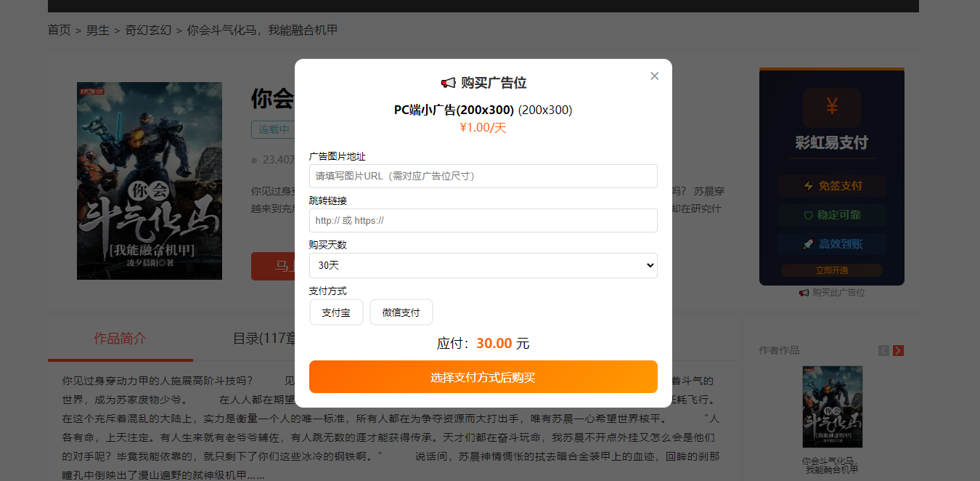Go to previous author work with gray arrow
The height and width of the screenshot is (481, 980).
[883, 350]
